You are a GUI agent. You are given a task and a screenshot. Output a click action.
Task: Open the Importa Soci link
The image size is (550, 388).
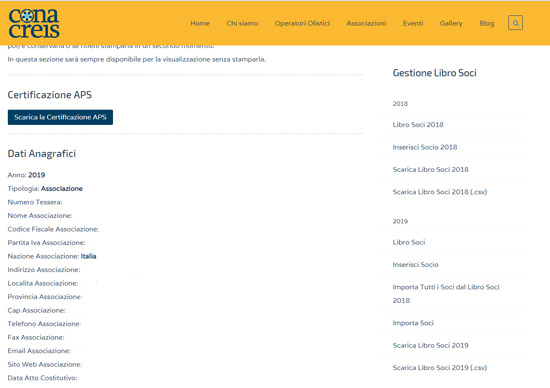click(413, 323)
